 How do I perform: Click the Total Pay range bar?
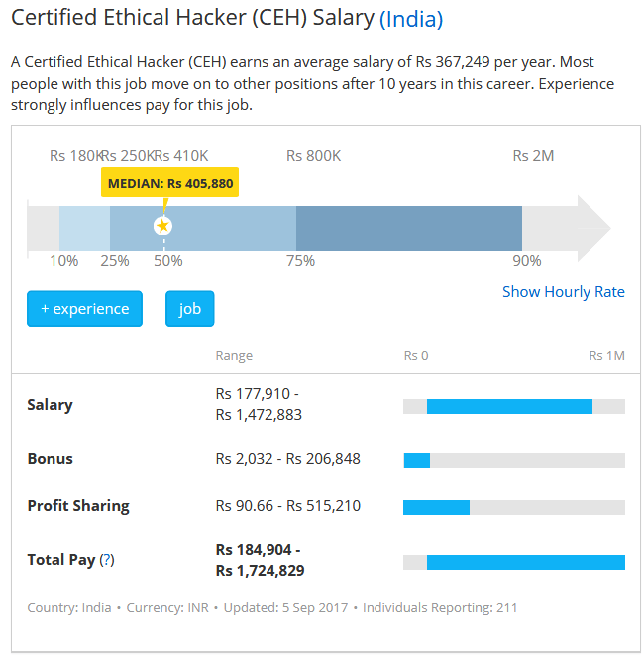(525, 562)
